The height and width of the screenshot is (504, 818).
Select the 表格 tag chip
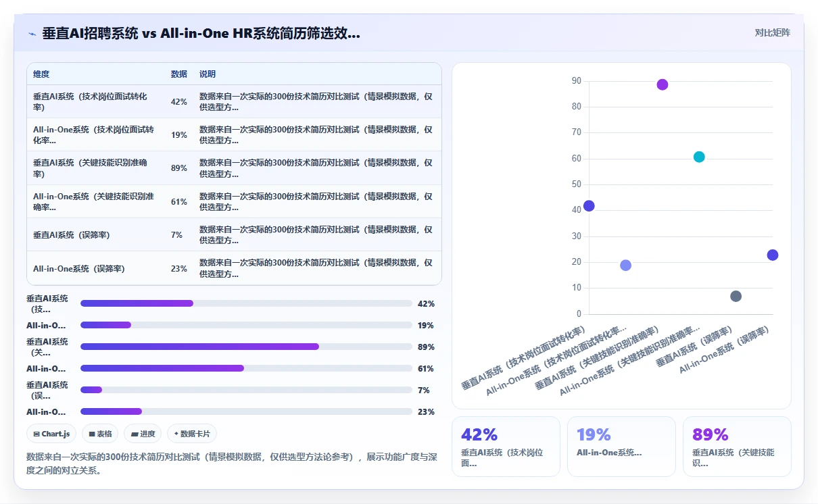101,434
